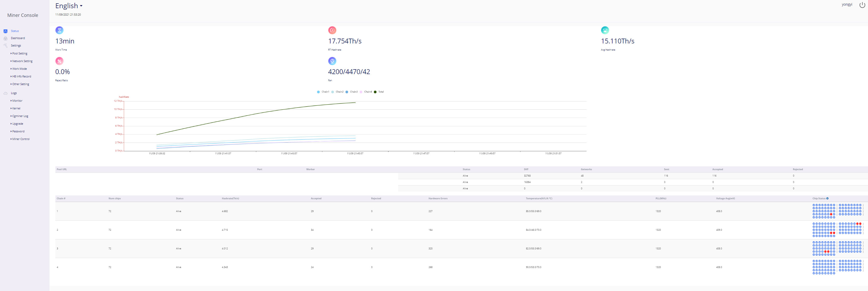Expand Settings section label
This screenshot has width=868, height=291.
(x=16, y=45)
